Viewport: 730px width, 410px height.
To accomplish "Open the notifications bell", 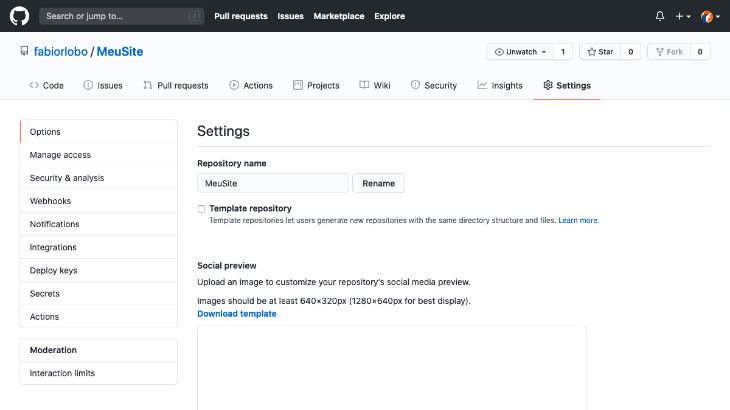I will pyautogui.click(x=660, y=16).
